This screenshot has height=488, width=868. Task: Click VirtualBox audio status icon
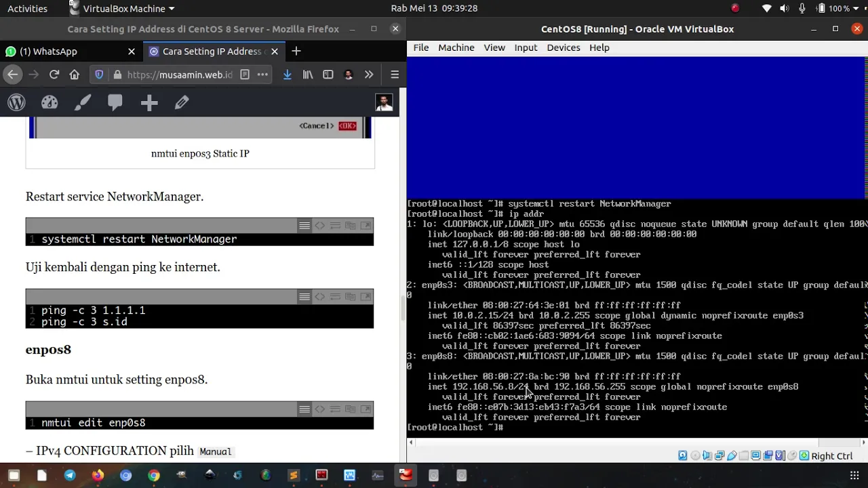707,455
